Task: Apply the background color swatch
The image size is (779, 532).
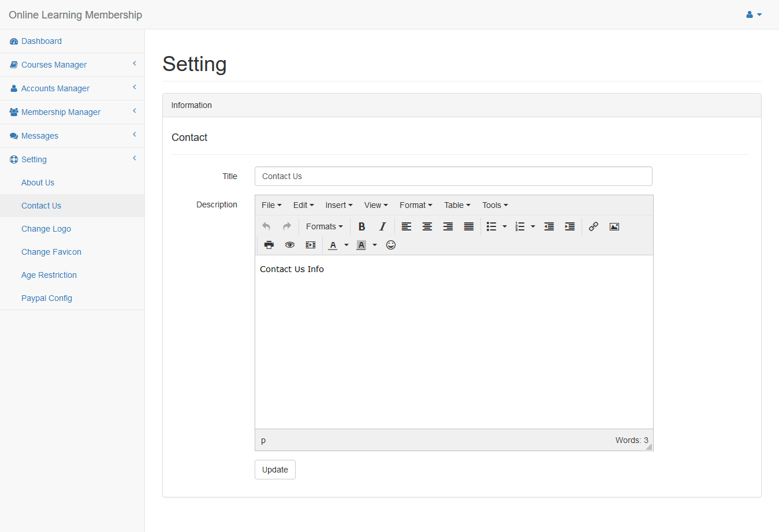Action: click(x=361, y=245)
